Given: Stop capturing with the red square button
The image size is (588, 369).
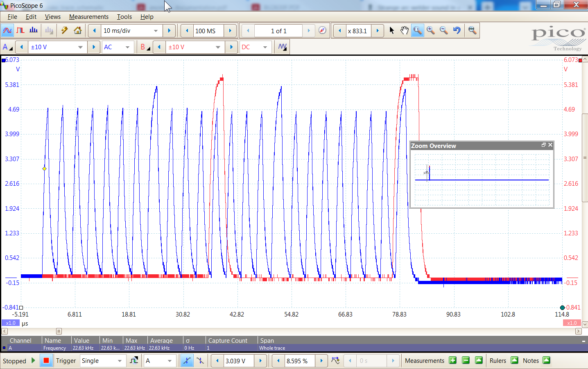Looking at the screenshot, I should pos(45,360).
